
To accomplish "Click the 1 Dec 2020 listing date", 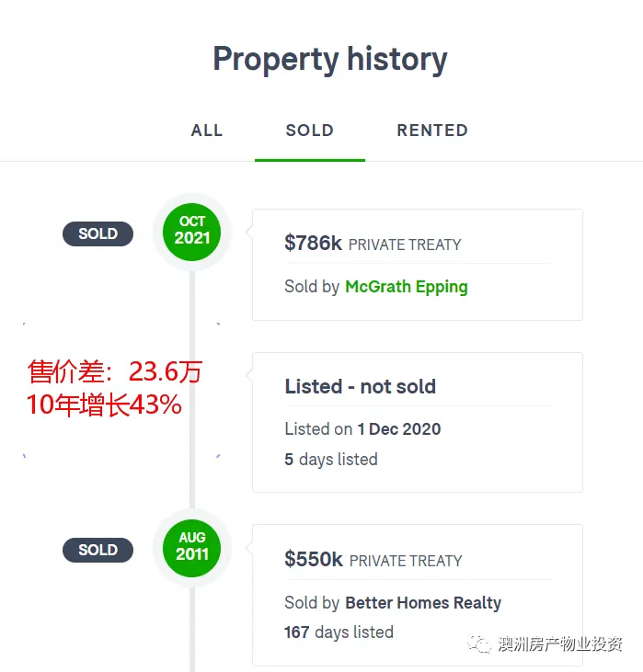I will coord(399,429).
